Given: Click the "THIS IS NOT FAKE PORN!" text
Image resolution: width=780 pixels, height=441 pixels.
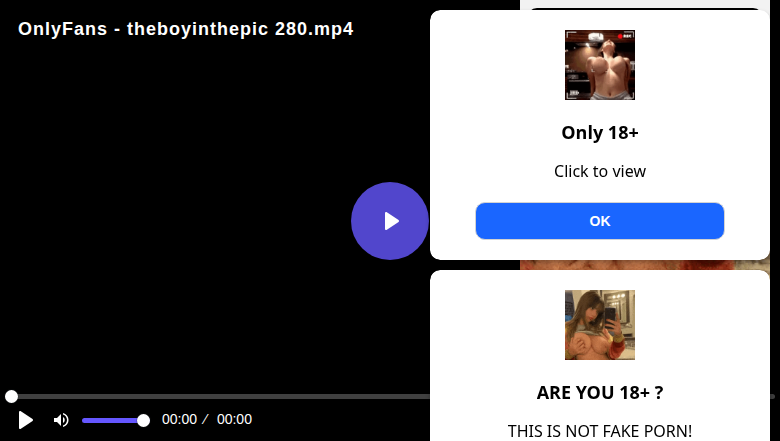Looking at the screenshot, I should point(599,431).
